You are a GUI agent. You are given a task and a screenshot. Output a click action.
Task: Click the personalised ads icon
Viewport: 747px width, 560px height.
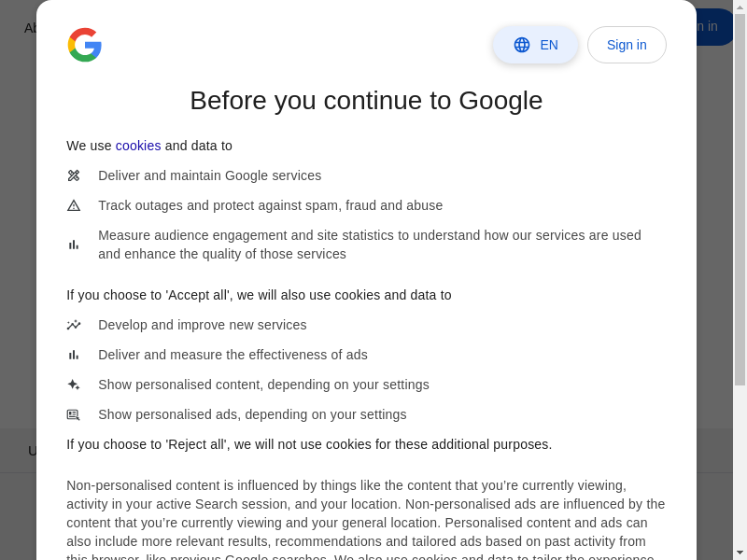(x=74, y=414)
